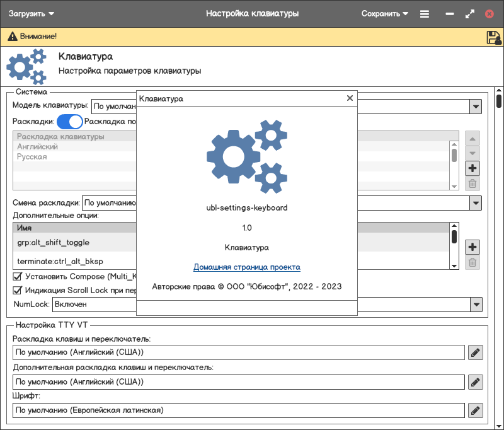The width and height of the screenshot is (504, 430).
Task: Expand the NumLock state dropdown
Action: point(475,305)
